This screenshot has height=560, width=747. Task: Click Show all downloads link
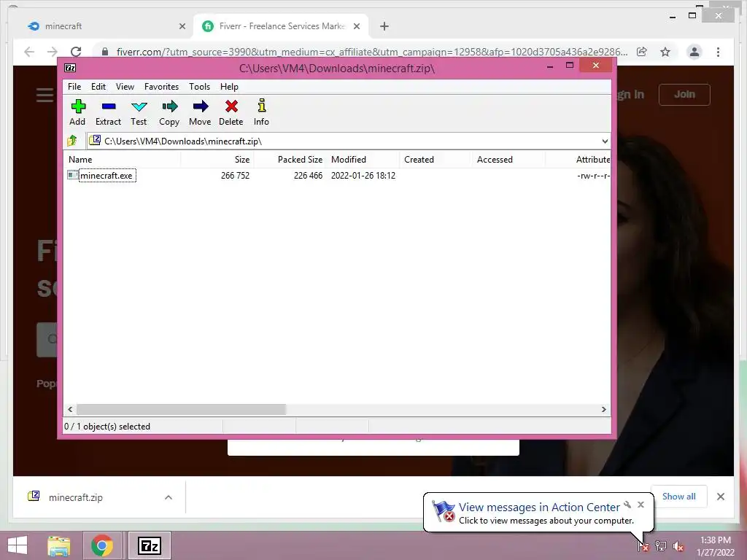pyautogui.click(x=678, y=497)
